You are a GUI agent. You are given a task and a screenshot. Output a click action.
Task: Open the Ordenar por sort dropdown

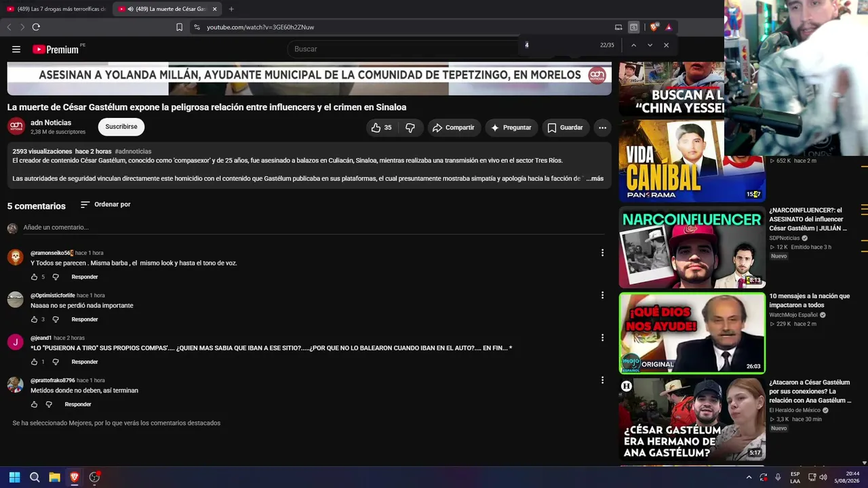pos(105,204)
